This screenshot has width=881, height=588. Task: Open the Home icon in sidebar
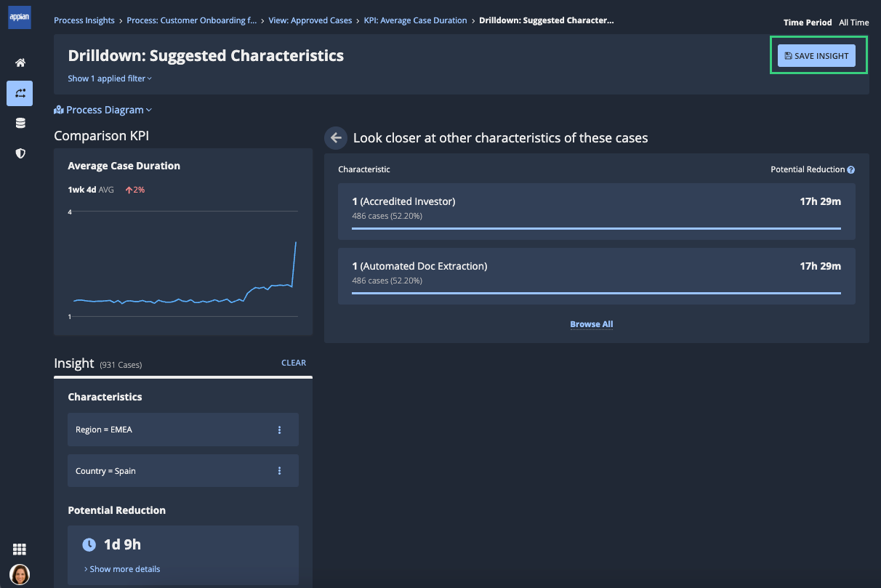point(20,63)
